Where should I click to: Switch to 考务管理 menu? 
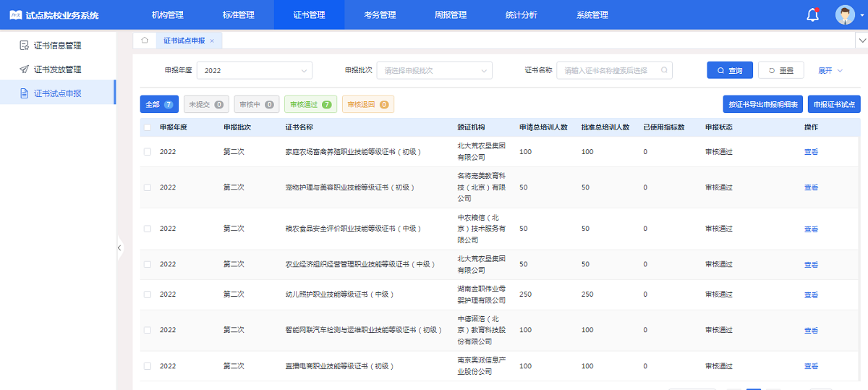[380, 15]
